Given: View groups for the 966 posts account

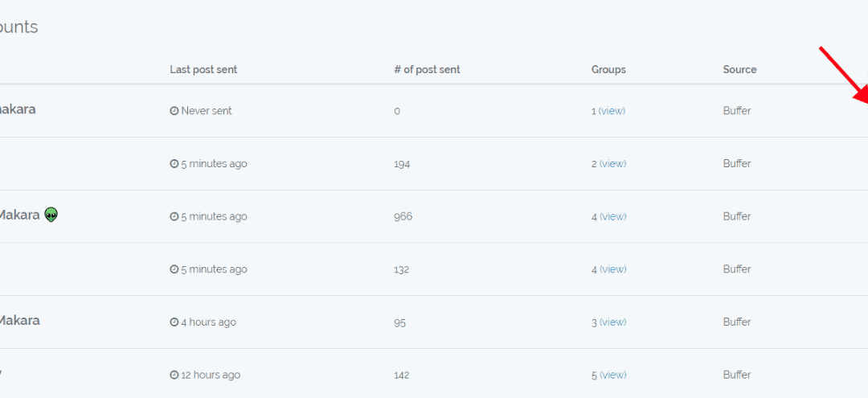Looking at the screenshot, I should click(x=612, y=217).
